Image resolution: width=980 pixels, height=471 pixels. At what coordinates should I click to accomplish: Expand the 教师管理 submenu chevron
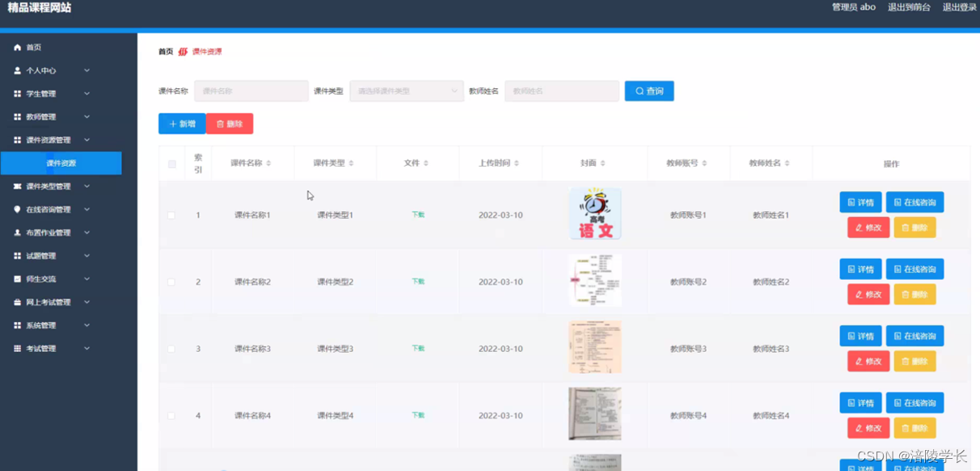pyautogui.click(x=87, y=117)
